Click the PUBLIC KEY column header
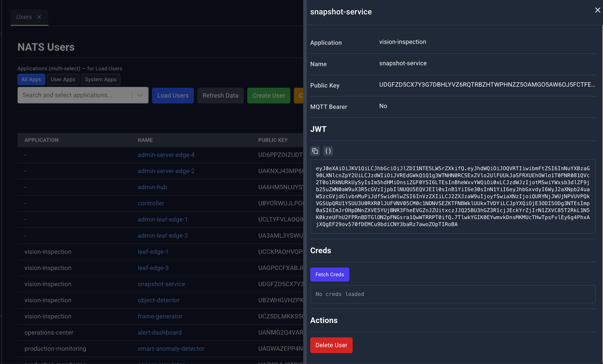This screenshot has width=603, height=364. (x=273, y=140)
